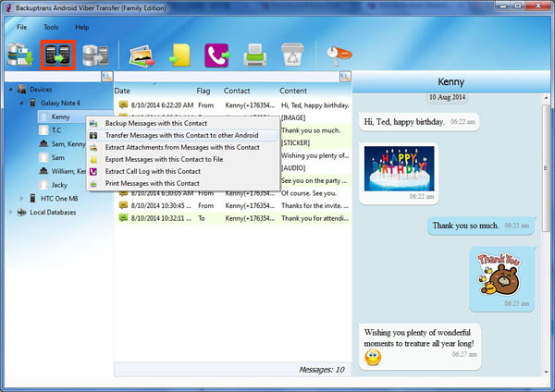This screenshot has width=555, height=392.
Task: Expand the HTC One M8 node
Action: (x=21, y=199)
